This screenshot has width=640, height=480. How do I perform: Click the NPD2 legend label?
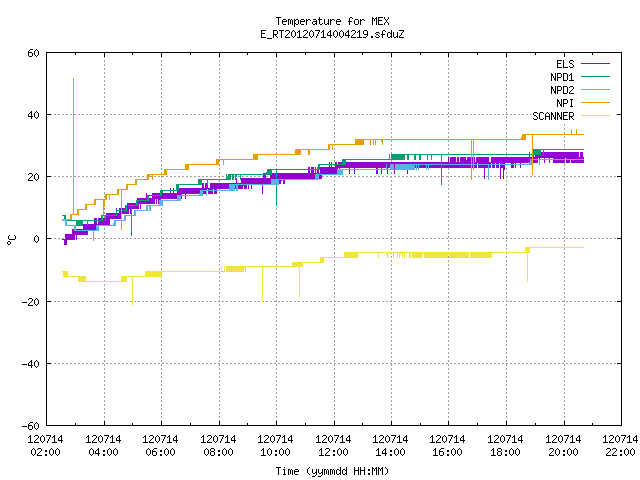click(562, 90)
